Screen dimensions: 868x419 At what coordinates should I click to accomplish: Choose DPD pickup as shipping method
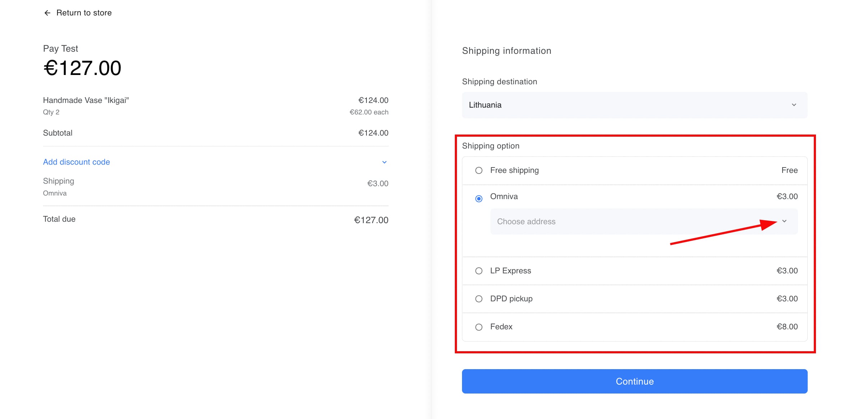pyautogui.click(x=479, y=298)
